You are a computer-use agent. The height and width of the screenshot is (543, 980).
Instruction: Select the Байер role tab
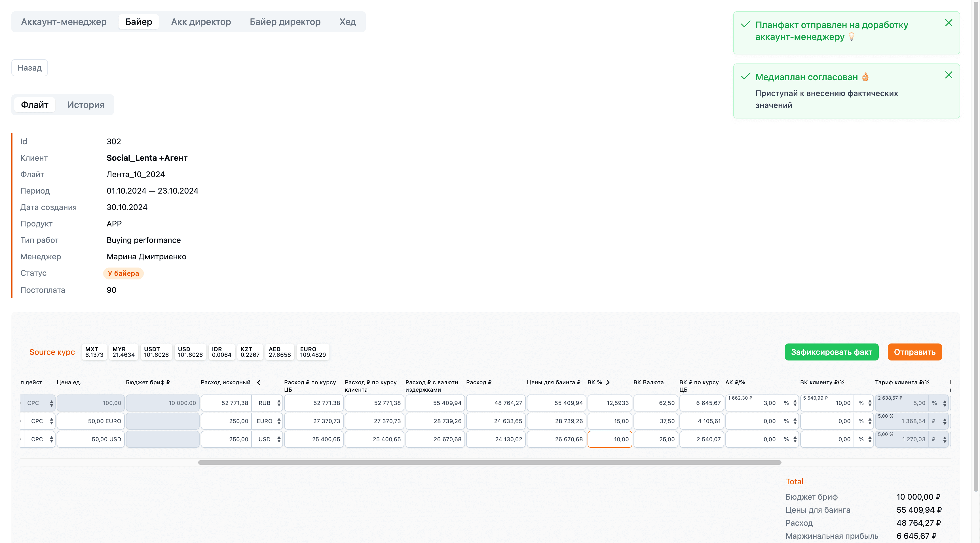coord(138,22)
